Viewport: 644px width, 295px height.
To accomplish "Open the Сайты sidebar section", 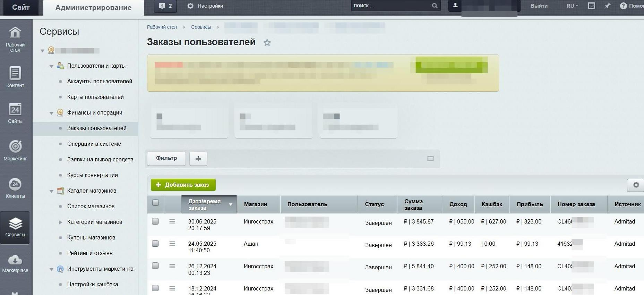I will pos(15,113).
